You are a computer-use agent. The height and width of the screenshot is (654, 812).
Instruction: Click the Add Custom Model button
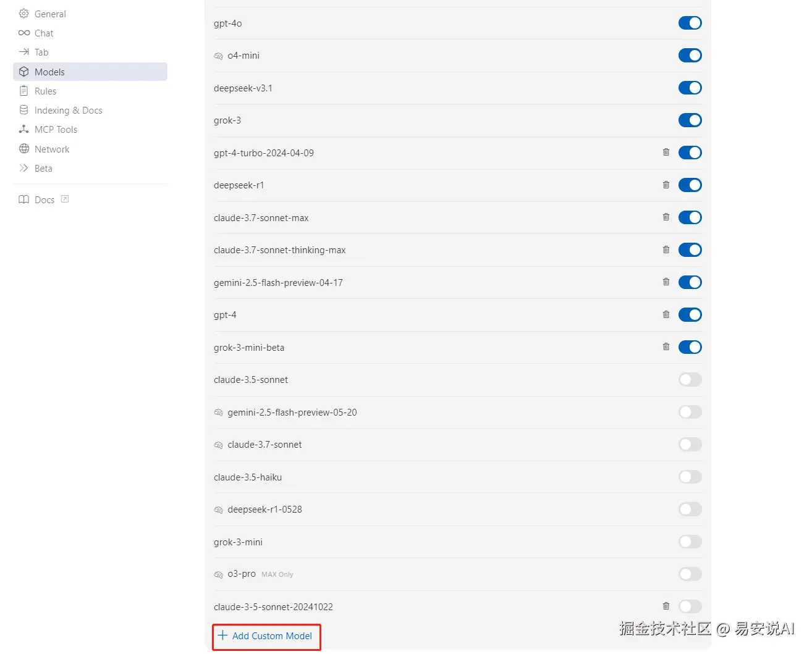point(266,636)
